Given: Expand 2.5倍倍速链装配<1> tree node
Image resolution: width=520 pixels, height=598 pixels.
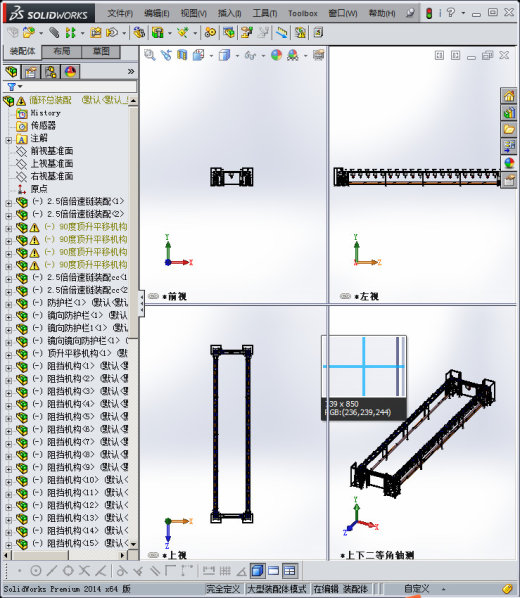Looking at the screenshot, I should pos(9,204).
